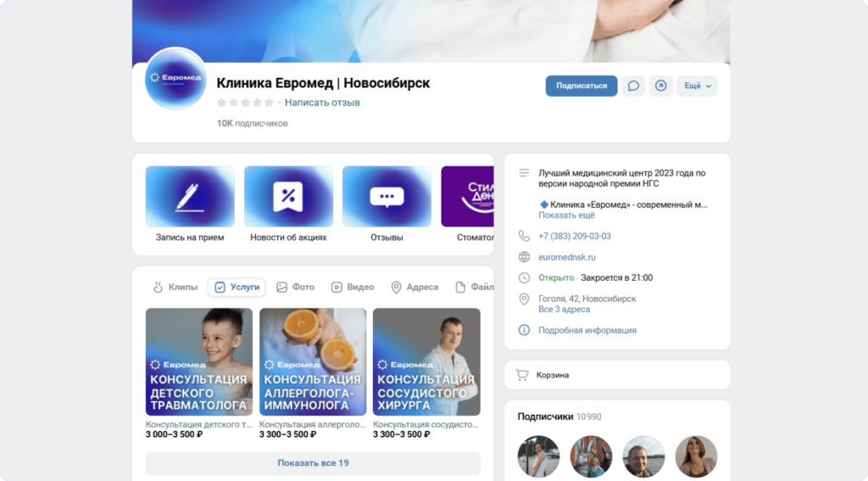
Task: Click address Гоголя, 42, Новосибирск
Action: tap(587, 299)
